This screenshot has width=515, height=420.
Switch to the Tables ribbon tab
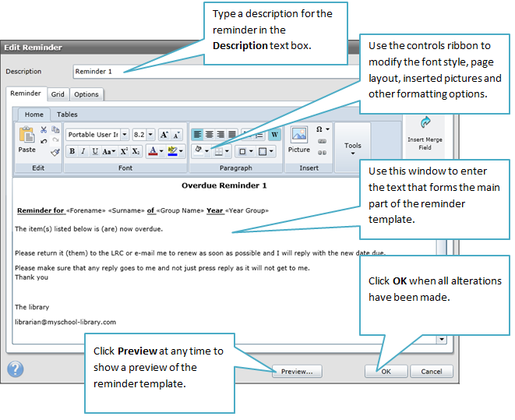point(67,115)
